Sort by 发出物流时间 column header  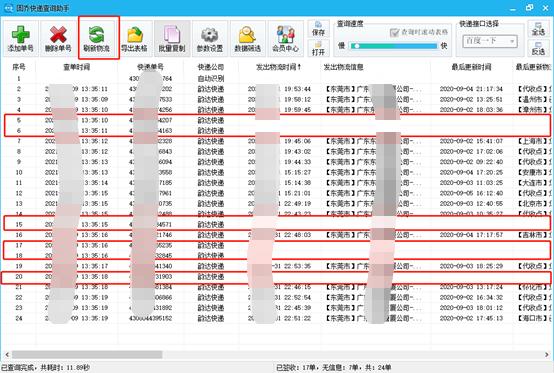(x=279, y=67)
